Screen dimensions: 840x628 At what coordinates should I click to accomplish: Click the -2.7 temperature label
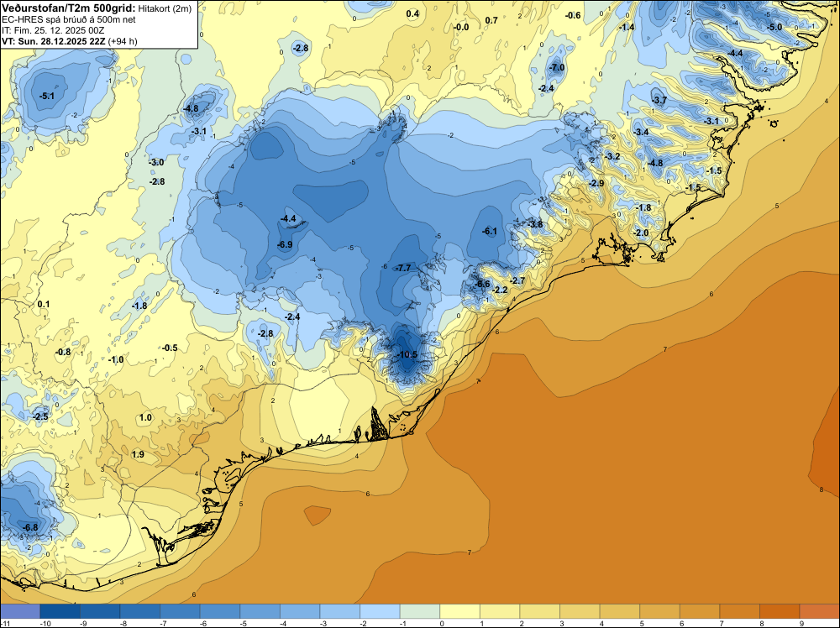pyautogui.click(x=517, y=280)
